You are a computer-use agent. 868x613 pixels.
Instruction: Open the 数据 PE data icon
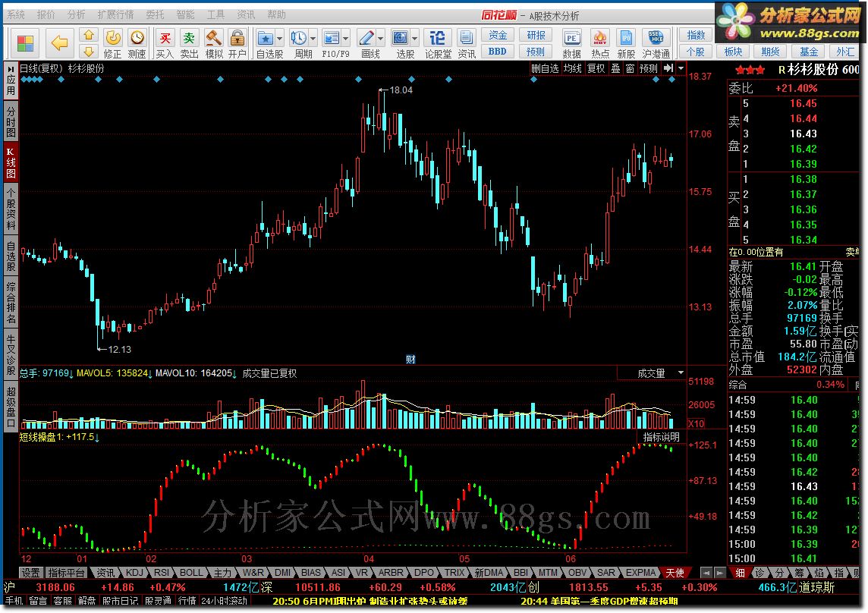click(572, 38)
